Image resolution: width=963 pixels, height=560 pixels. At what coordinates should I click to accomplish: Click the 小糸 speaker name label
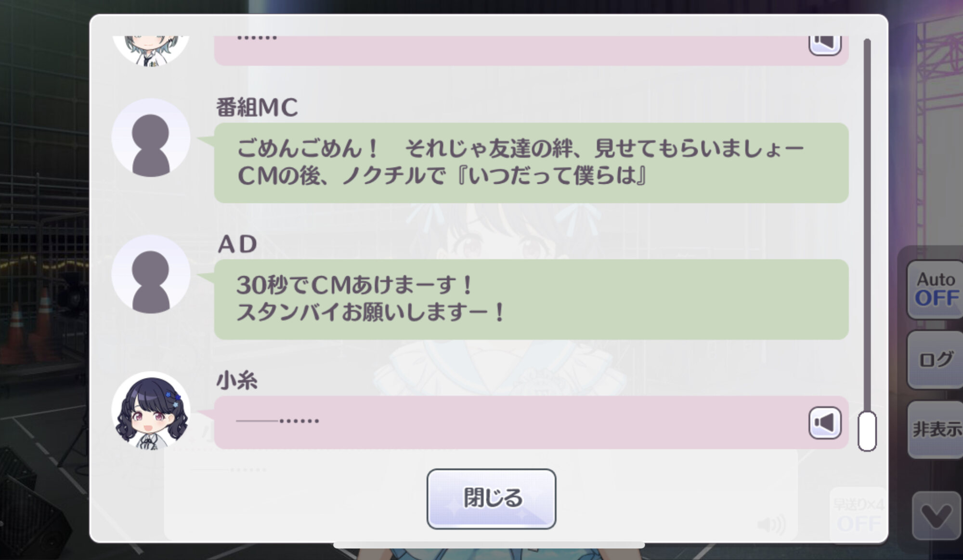236,380
